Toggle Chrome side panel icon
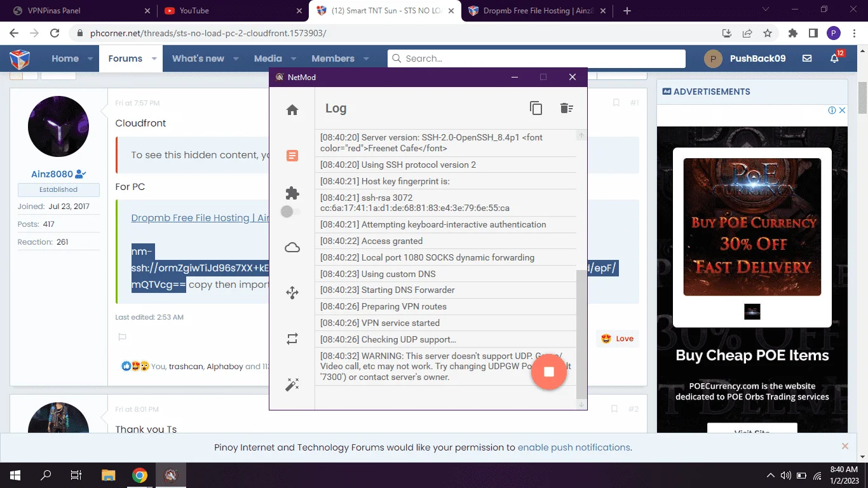Image resolution: width=868 pixels, height=488 pixels. coord(813,33)
